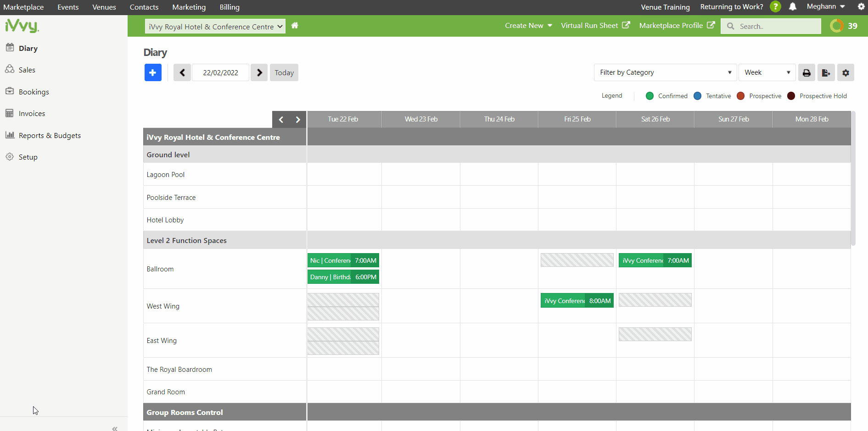This screenshot has height=431, width=868.
Task: Open Nic Conference 7:00AM booking
Action: coord(343,260)
